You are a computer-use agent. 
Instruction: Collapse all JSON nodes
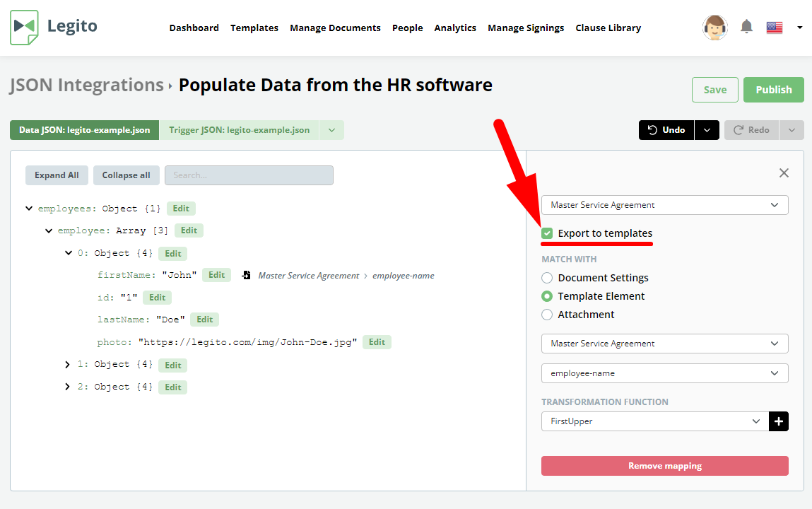[126, 175]
